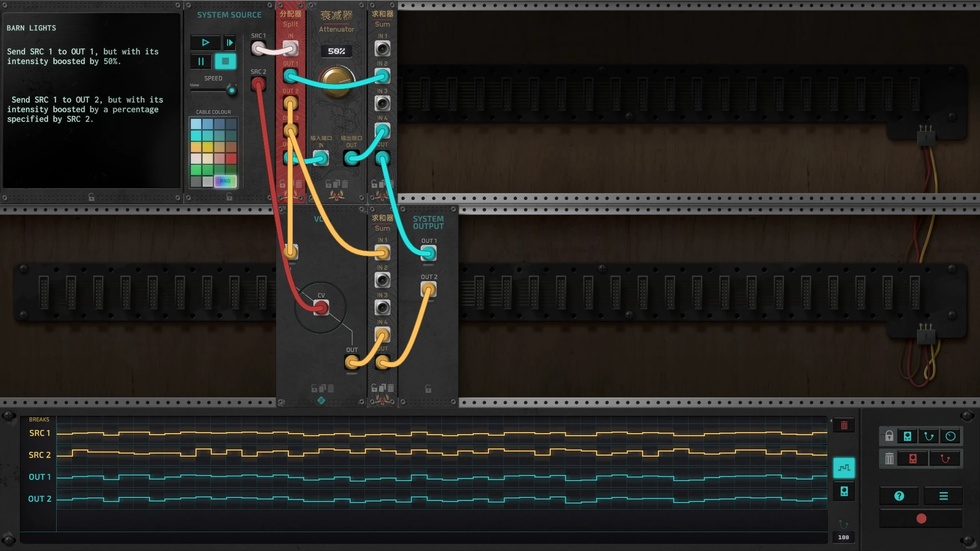
Task: Open help with the question mark
Action: [899, 496]
